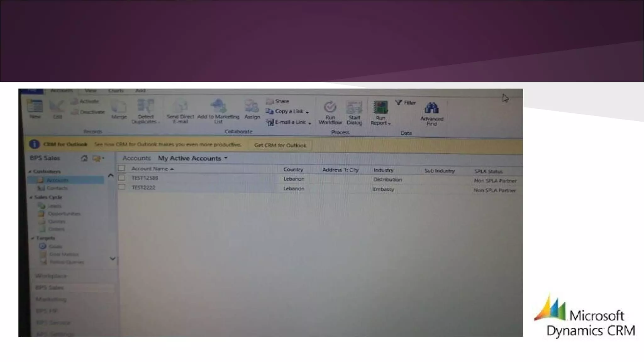Click the Add to Marketing List icon
The image size is (644, 362).
point(218,107)
